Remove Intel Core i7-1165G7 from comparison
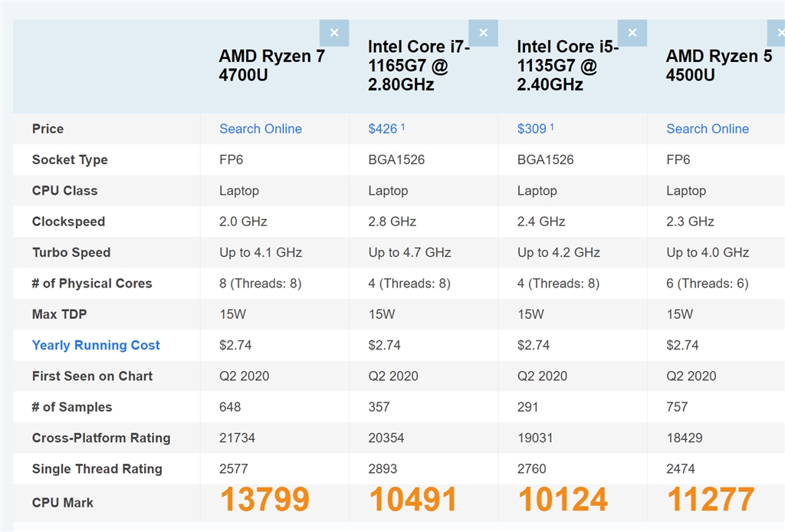The width and height of the screenshot is (785, 532). click(x=483, y=33)
